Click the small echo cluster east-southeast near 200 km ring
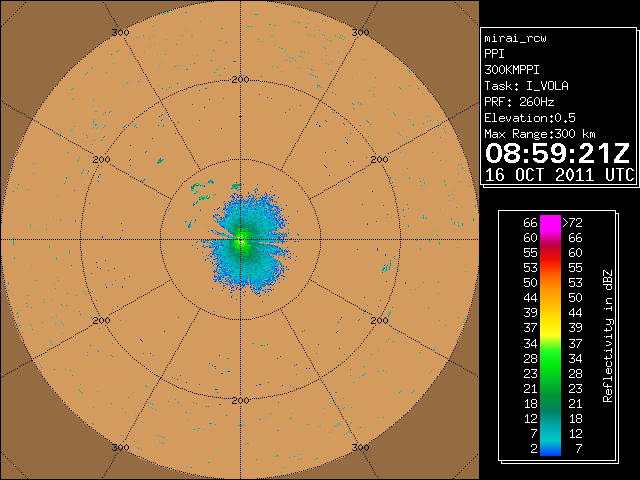This screenshot has width=640, height=480. coord(386,267)
